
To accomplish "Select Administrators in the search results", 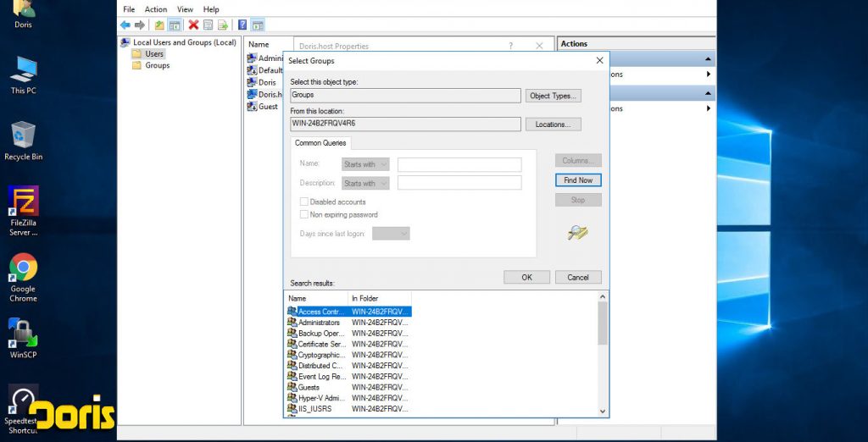I will pyautogui.click(x=319, y=323).
